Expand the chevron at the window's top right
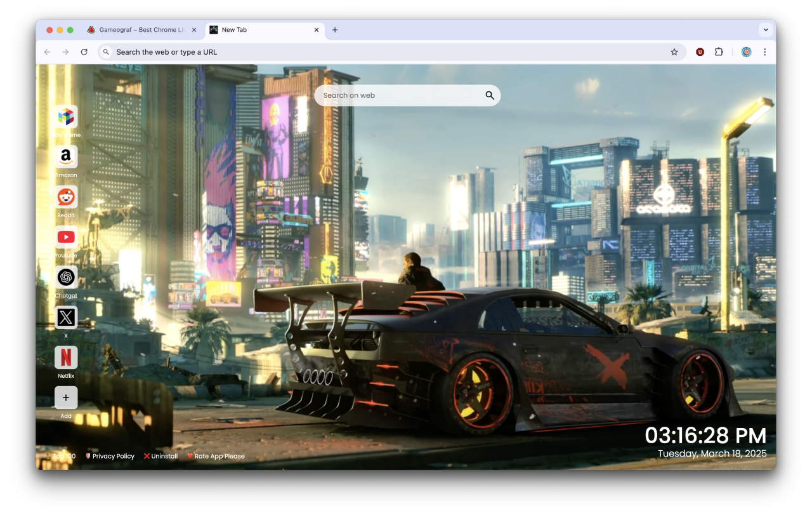The height and width of the screenshot is (508, 812). 766,29
